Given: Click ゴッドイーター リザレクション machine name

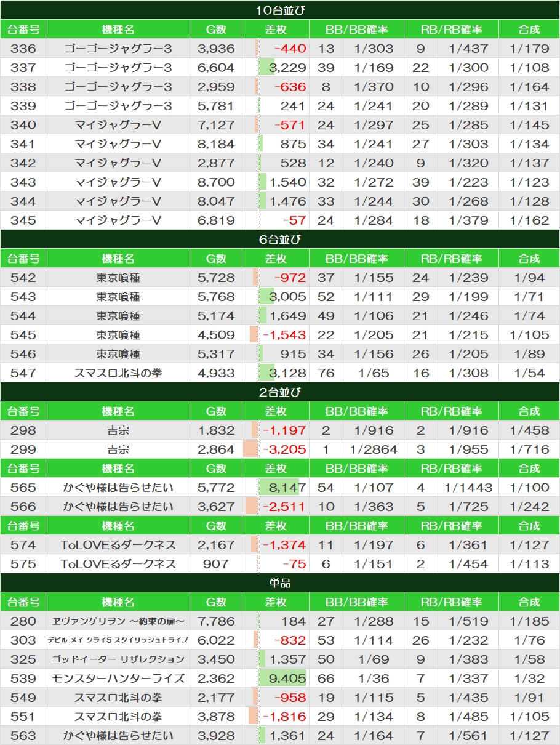Looking at the screenshot, I should pyautogui.click(x=118, y=659).
